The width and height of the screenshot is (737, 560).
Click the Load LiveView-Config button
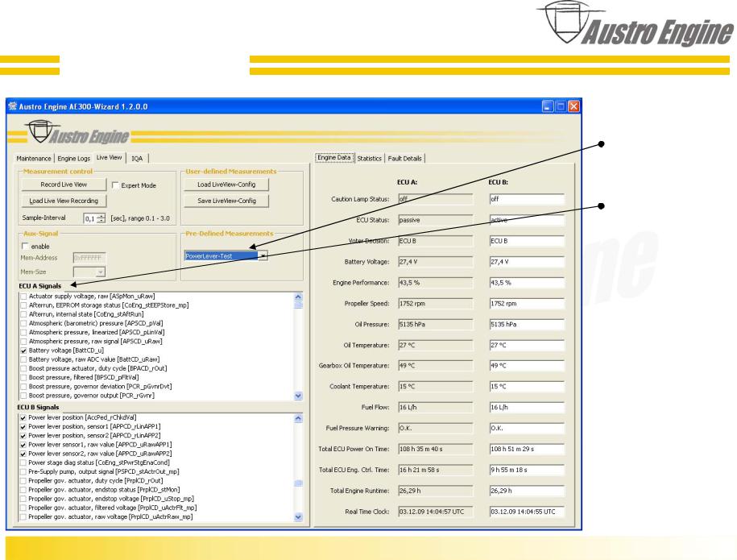tap(226, 185)
